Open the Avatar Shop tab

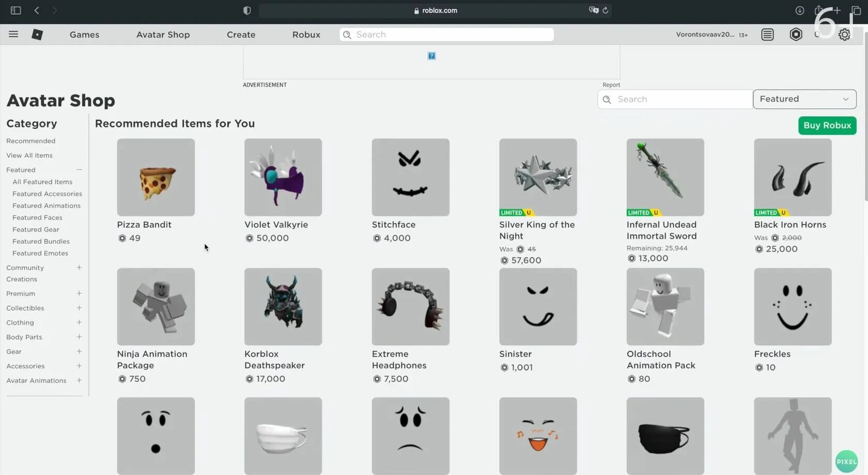[163, 35]
